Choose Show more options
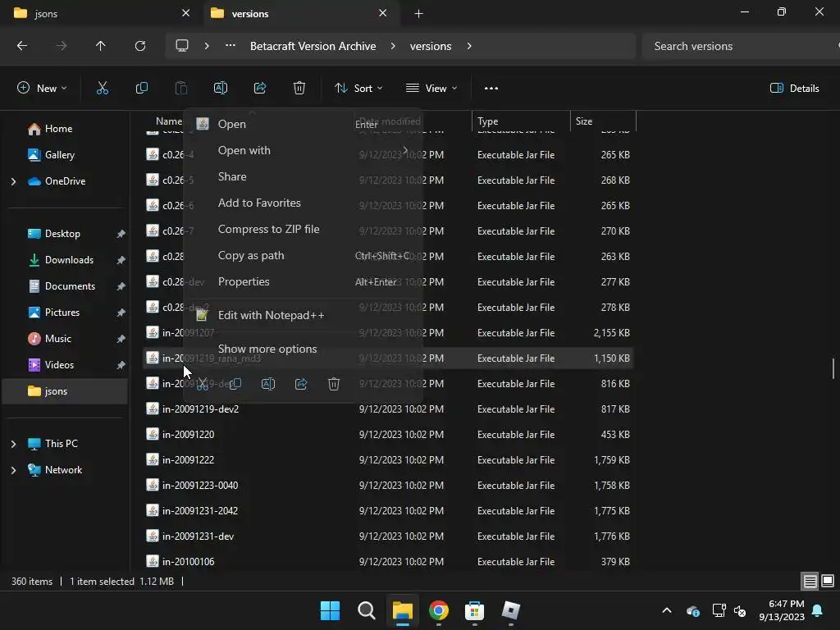 [x=303, y=349]
